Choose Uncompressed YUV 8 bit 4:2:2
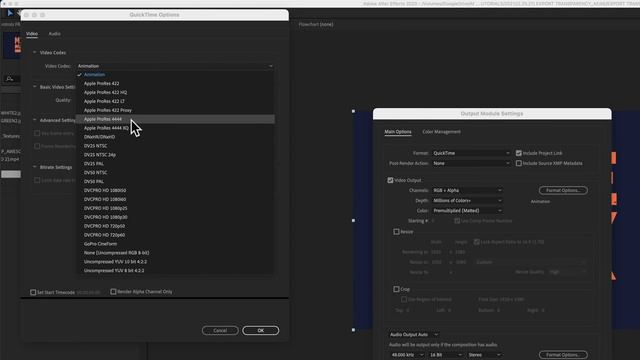Screen dimensions: 640x360 click(175, 271)
